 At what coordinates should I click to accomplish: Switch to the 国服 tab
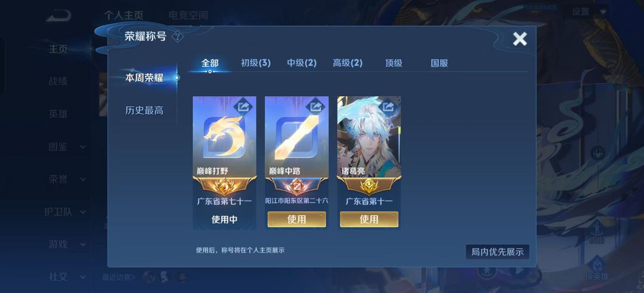pos(439,63)
